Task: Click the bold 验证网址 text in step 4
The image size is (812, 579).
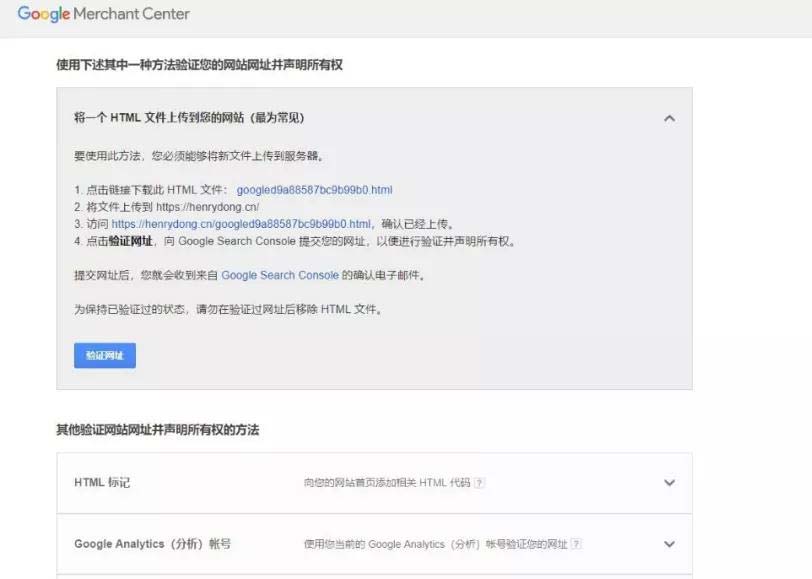Action: coord(130,241)
